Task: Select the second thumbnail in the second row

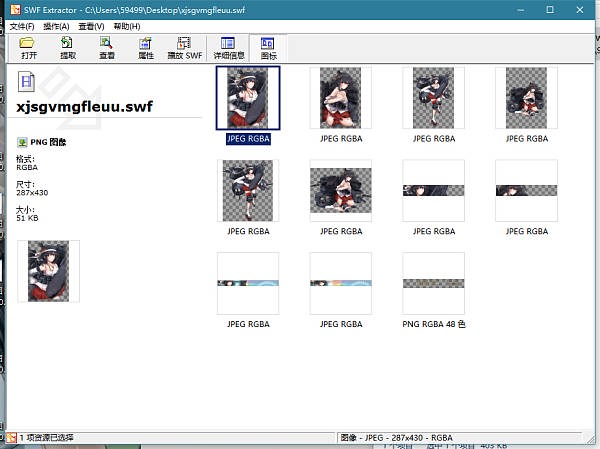Action: 341,191
